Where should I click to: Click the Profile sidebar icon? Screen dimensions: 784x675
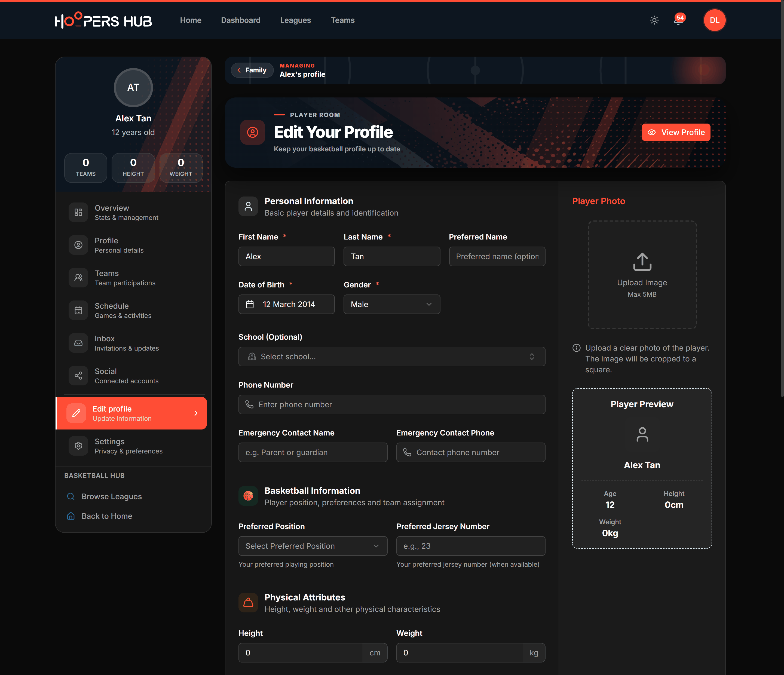click(x=78, y=245)
